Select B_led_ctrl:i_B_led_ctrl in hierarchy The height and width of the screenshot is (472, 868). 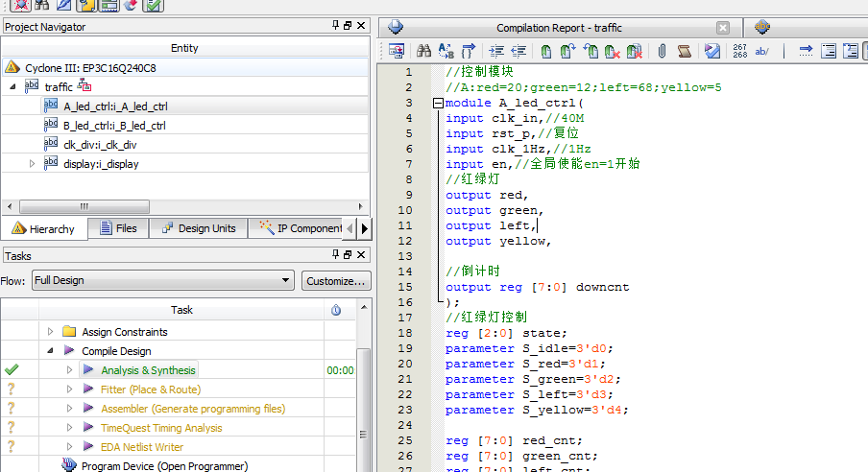[x=114, y=126]
